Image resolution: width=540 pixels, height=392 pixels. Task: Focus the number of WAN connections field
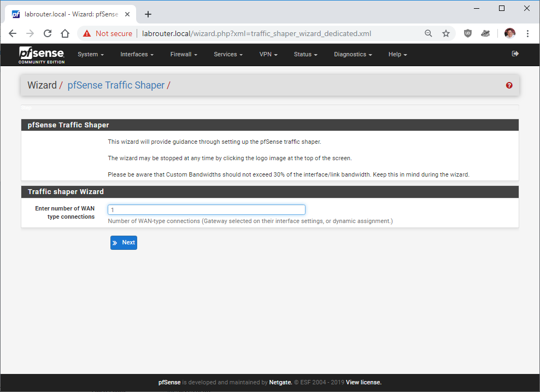coord(206,210)
